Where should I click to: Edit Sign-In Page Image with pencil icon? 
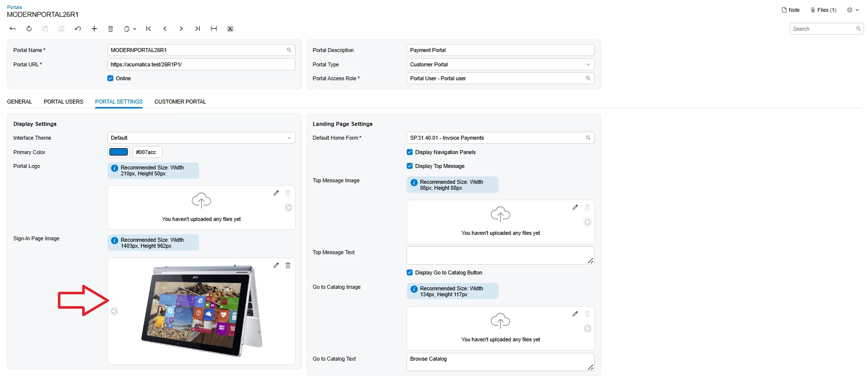pos(276,265)
